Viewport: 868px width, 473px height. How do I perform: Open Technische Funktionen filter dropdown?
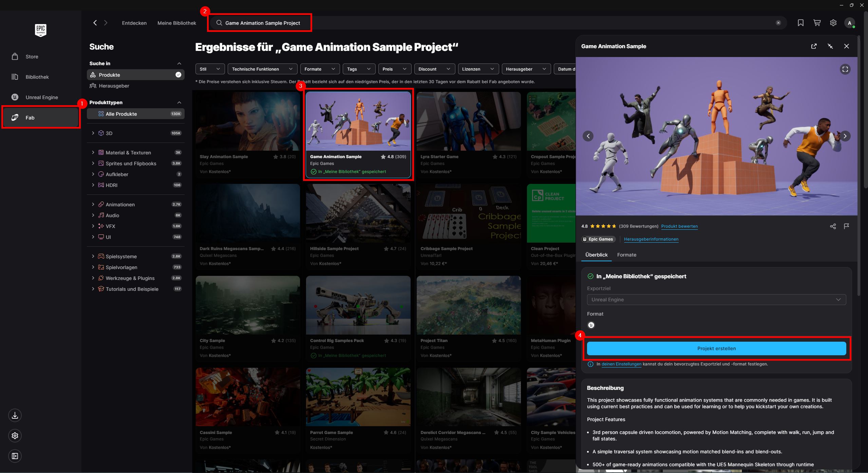(262, 69)
